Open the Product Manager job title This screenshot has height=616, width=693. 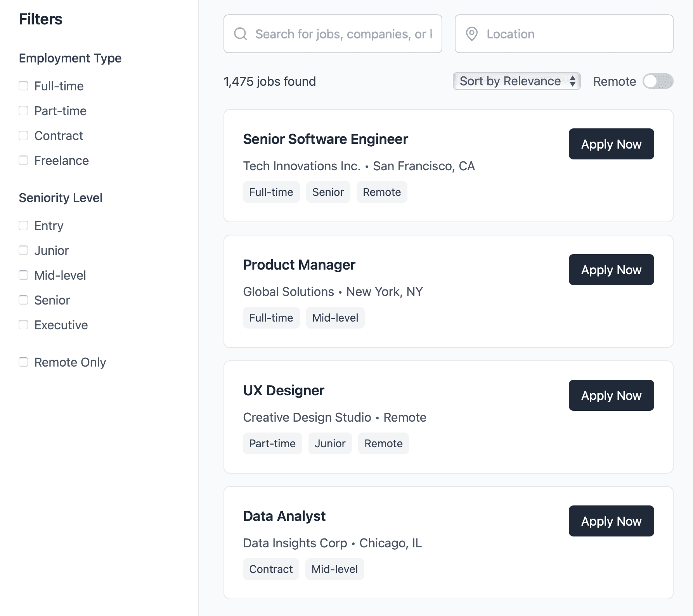coord(299,265)
